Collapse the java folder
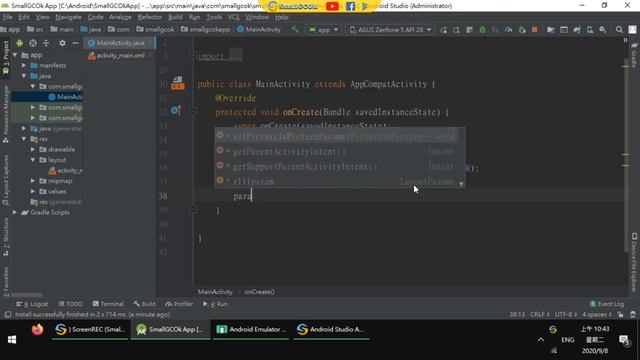 click(x=24, y=76)
